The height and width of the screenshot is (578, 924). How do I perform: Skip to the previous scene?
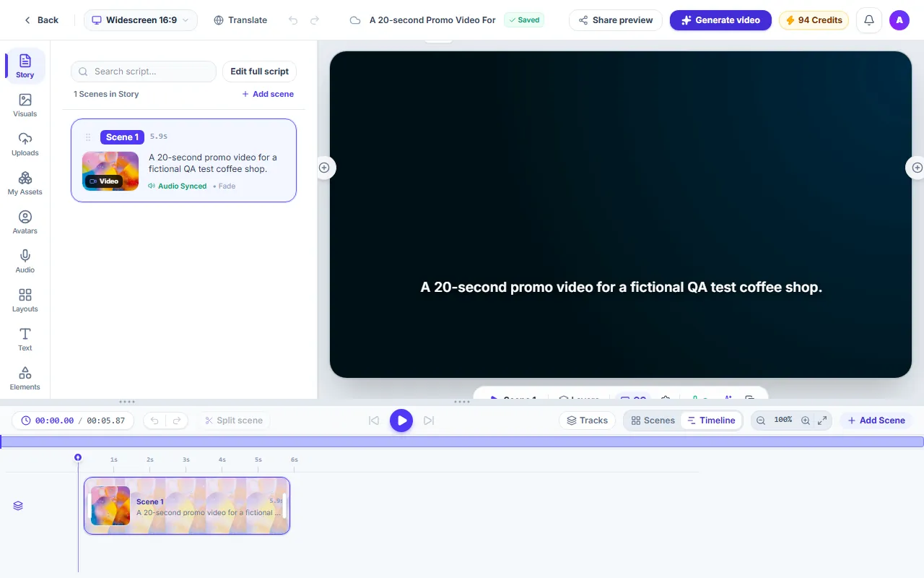(374, 420)
